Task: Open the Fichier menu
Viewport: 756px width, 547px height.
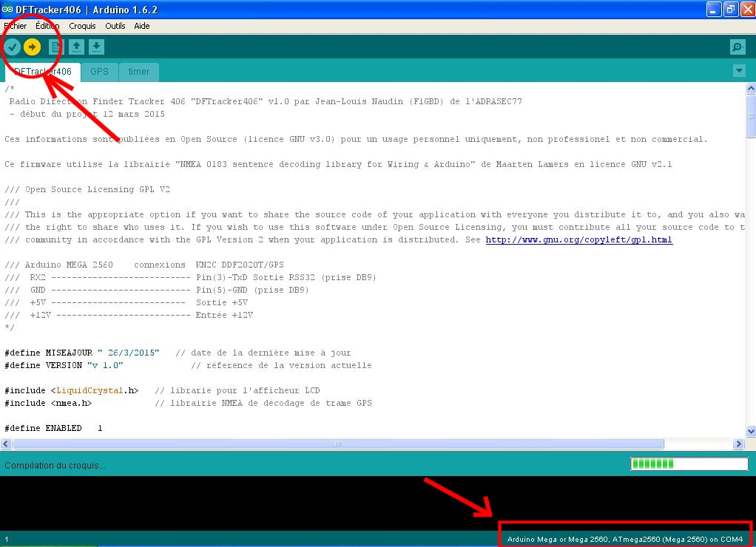Action: tap(16, 26)
